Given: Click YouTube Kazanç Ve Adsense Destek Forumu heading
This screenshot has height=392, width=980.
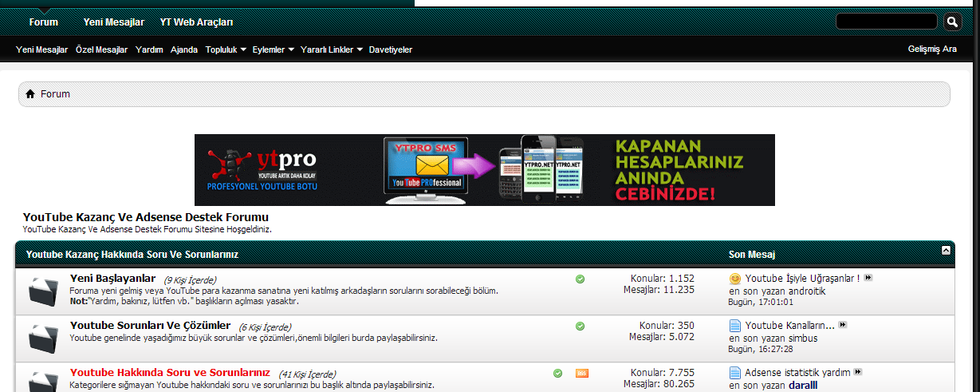Looking at the screenshot, I should pyautogui.click(x=146, y=217).
